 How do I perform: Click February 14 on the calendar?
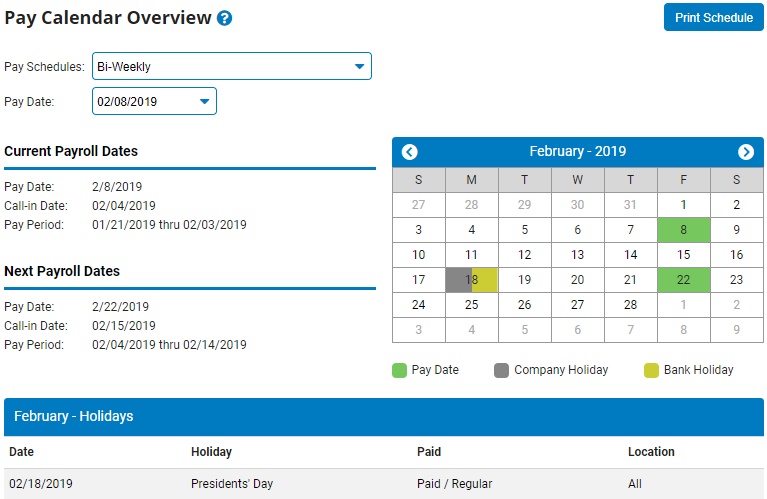click(x=630, y=255)
